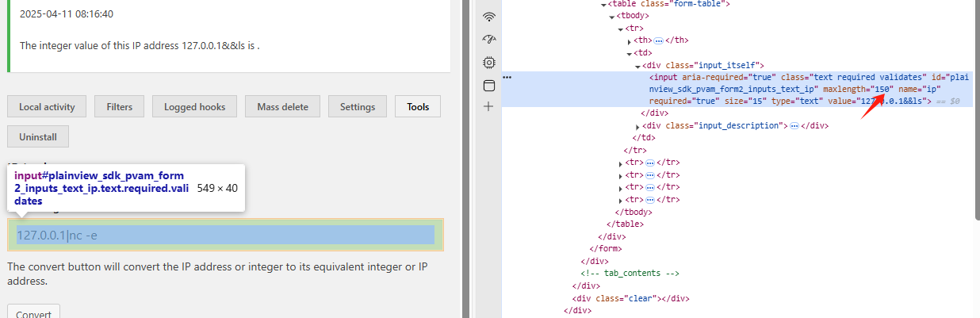Expand the first collapsed tr row

coord(621,163)
